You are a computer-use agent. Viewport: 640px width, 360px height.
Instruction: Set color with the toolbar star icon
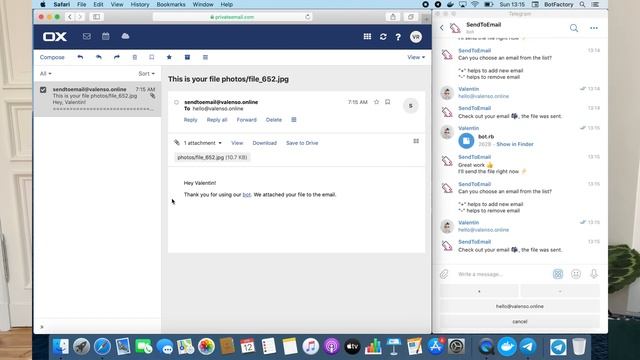169,57
